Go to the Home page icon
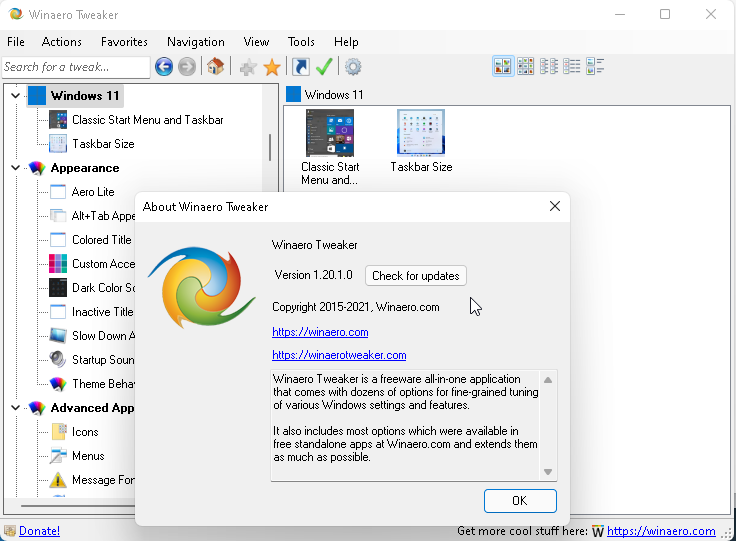 (x=215, y=66)
